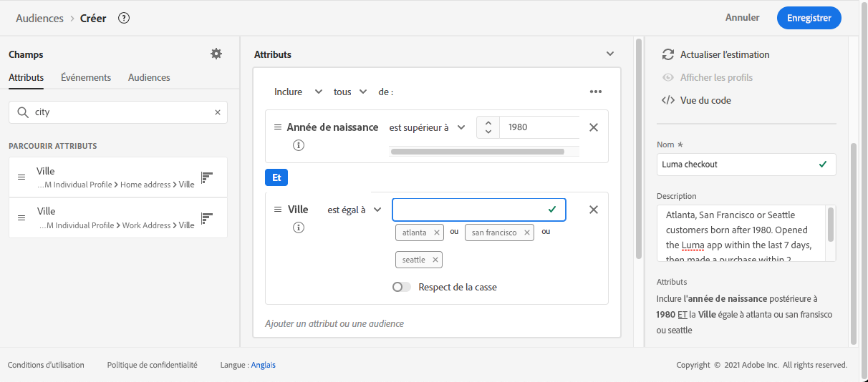Click the Home address Ville chart icon
Screen dimensions: 868x382
pyautogui.click(x=208, y=177)
